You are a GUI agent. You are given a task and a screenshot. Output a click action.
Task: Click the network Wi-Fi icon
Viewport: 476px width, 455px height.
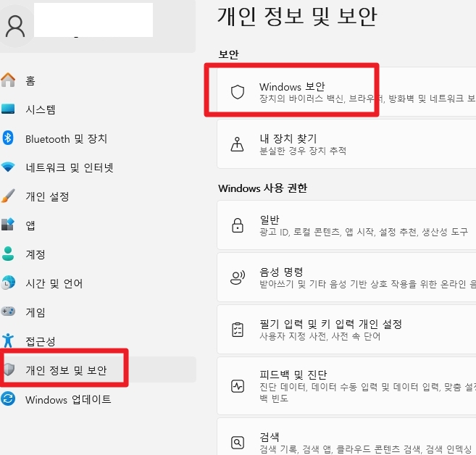[9, 167]
